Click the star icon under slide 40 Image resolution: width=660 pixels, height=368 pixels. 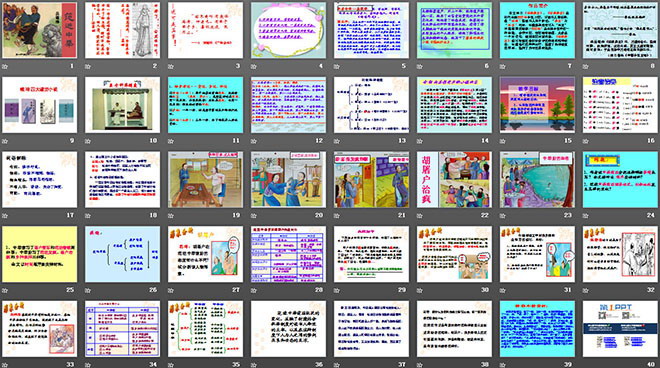click(x=586, y=364)
